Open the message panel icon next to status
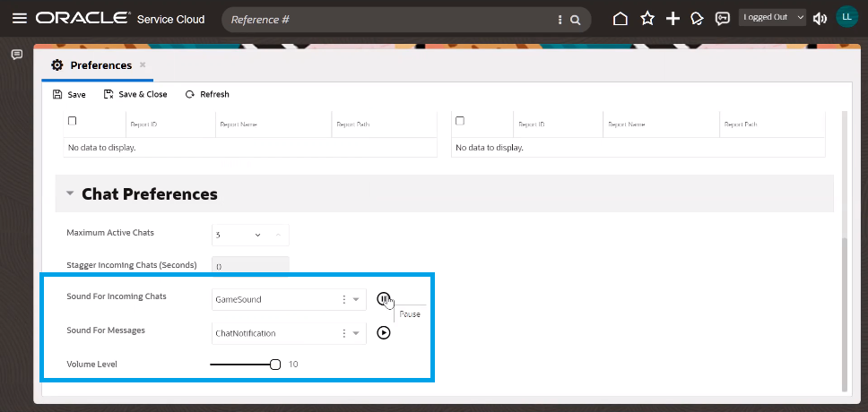 pyautogui.click(x=723, y=19)
